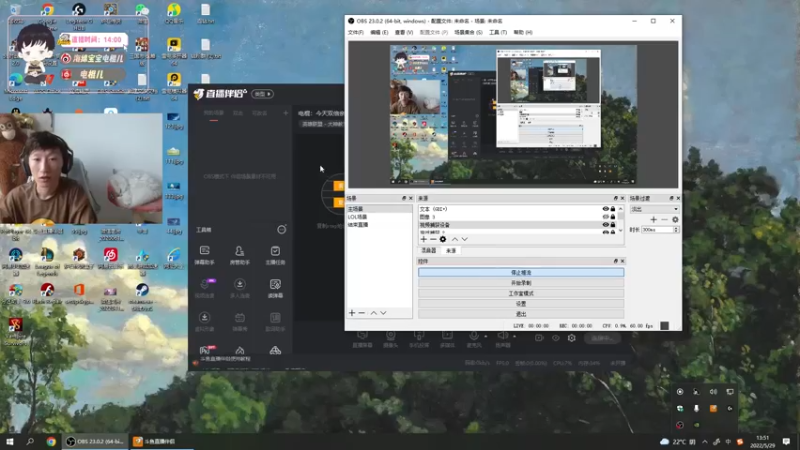Open transition properties gear icon

coord(675,219)
